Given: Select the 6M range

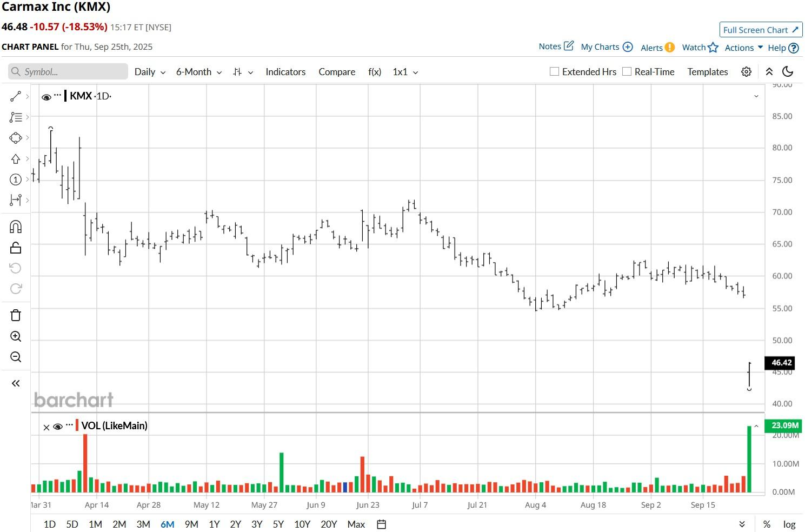Looking at the screenshot, I should pos(168,524).
